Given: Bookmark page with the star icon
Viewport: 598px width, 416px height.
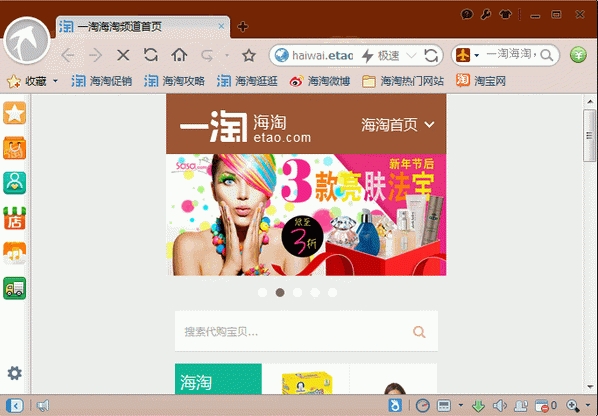Looking at the screenshot, I should [x=249, y=55].
